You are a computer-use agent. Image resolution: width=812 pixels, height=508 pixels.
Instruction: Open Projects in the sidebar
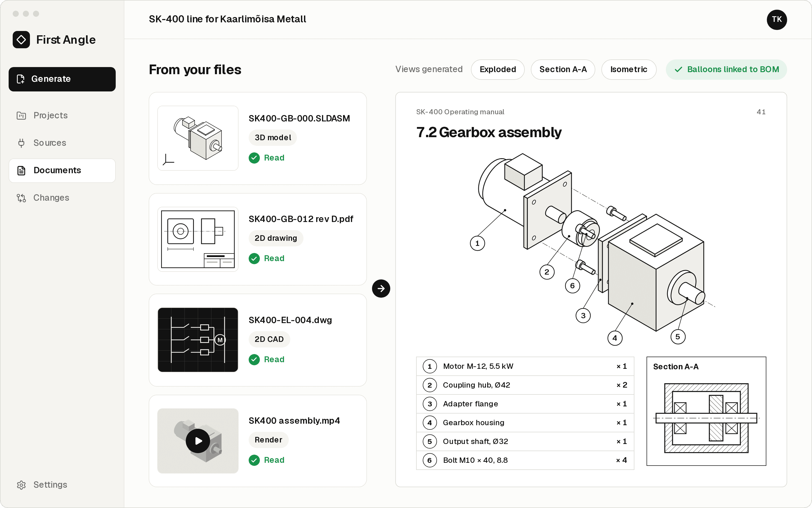(x=62, y=116)
